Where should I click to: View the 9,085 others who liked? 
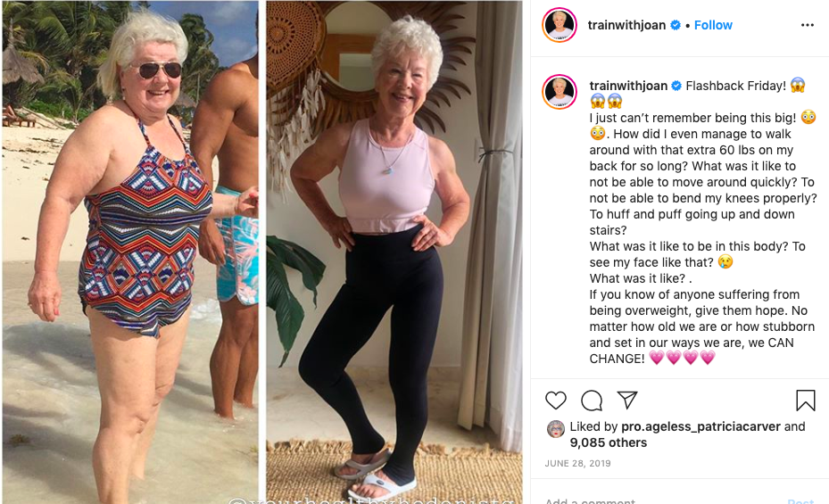pyautogui.click(x=608, y=442)
